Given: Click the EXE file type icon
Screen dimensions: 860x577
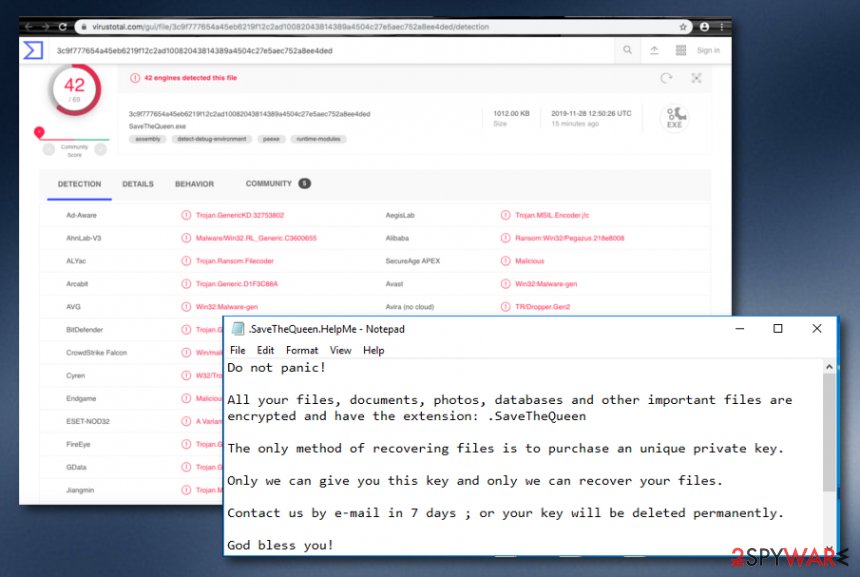Looking at the screenshot, I should coord(675,117).
